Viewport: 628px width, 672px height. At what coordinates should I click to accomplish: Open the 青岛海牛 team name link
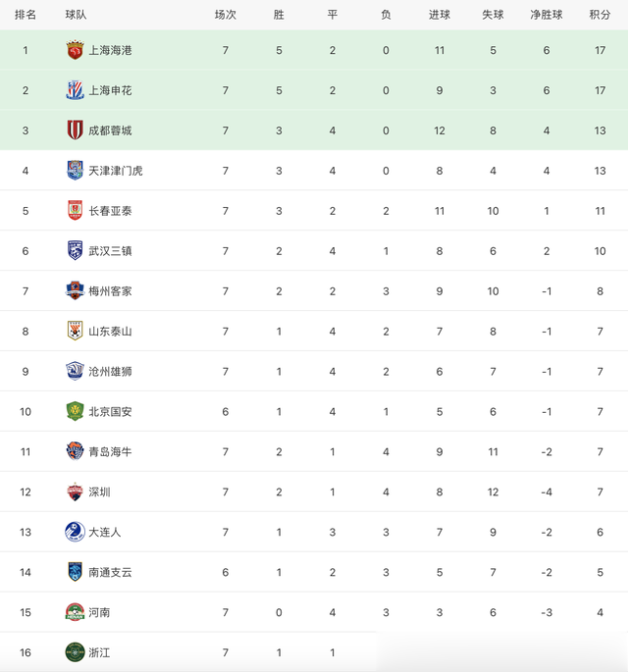pos(110,452)
